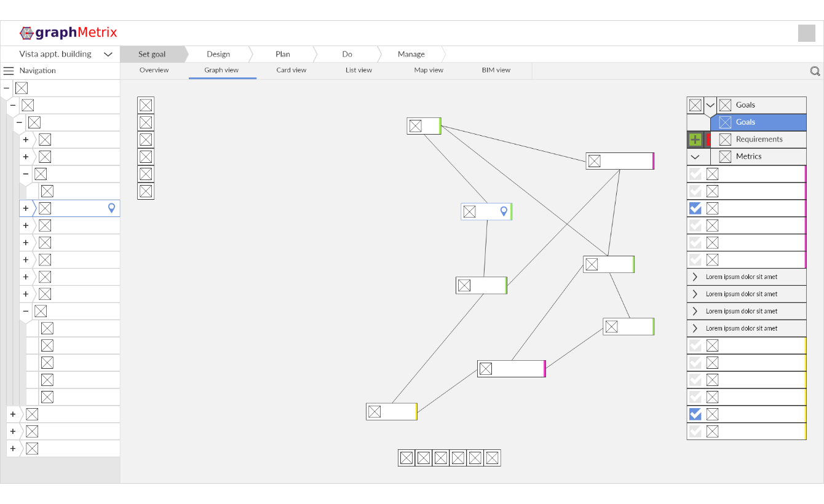Image resolution: width=824 pixels, height=504 pixels.
Task: Uncheck the checked box in the yellow list
Action: tap(695, 414)
